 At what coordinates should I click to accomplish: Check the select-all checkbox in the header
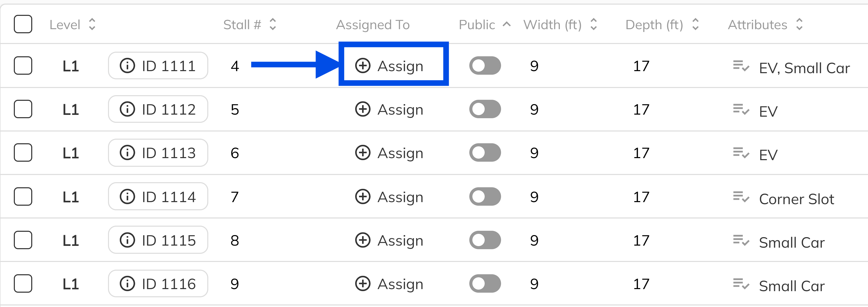tap(23, 24)
